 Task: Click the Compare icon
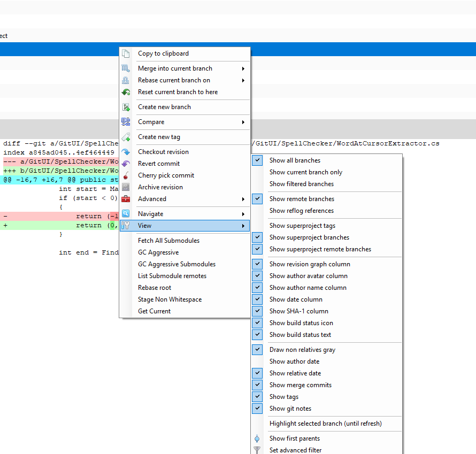point(126,122)
